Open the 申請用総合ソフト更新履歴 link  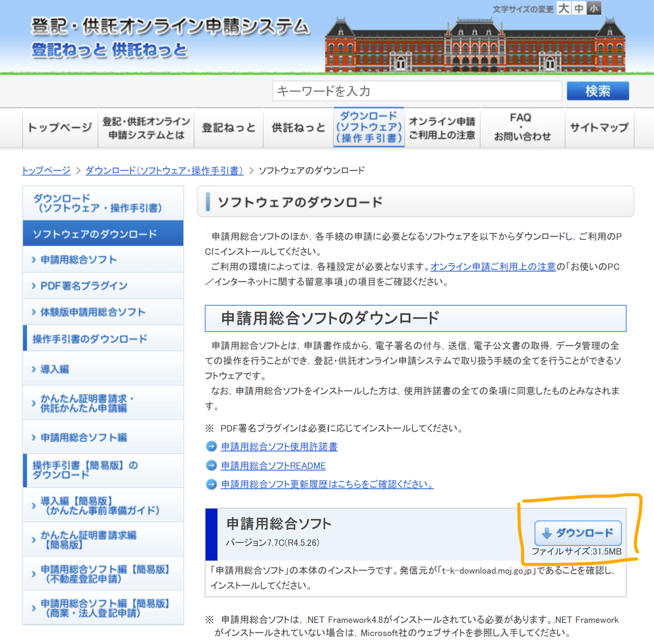coord(327,485)
